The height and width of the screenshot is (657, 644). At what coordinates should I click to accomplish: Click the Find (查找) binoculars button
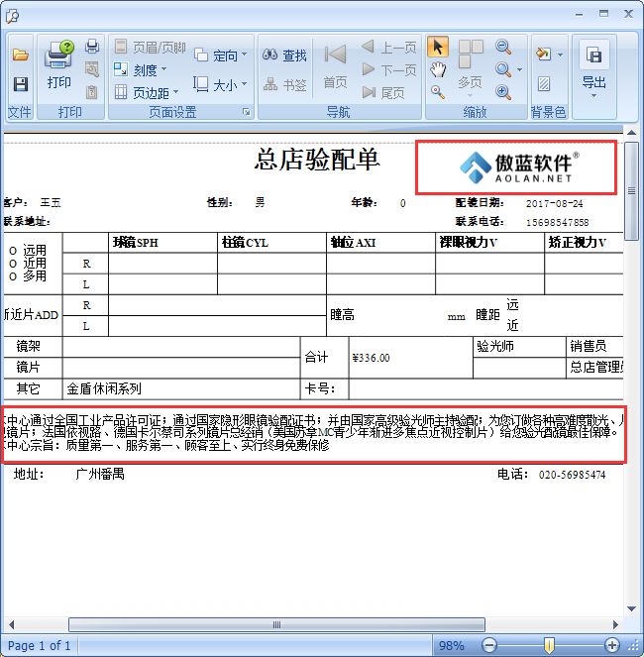click(x=285, y=55)
